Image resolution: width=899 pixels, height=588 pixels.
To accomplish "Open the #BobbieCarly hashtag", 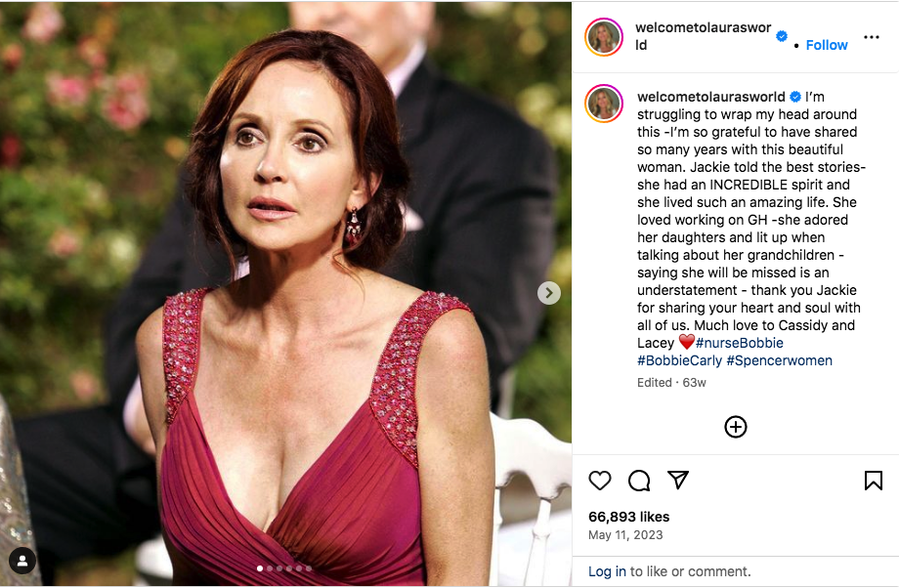I will 680,360.
